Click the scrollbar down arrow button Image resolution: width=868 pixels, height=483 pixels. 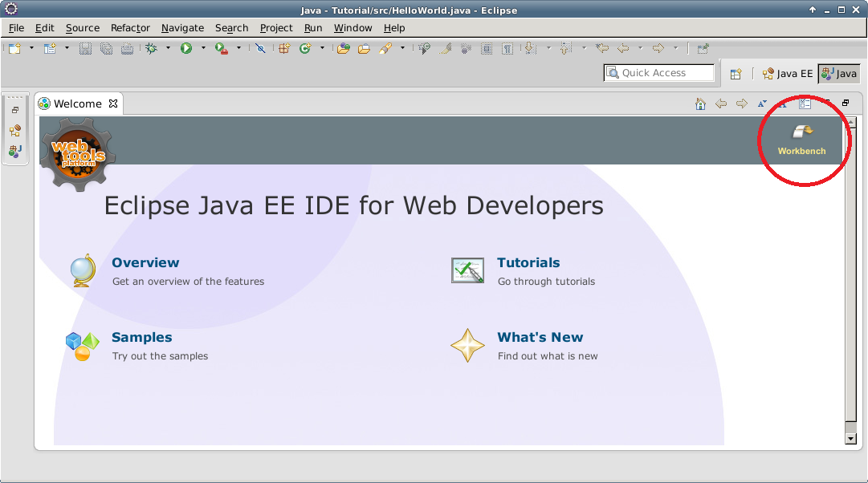pyautogui.click(x=851, y=439)
